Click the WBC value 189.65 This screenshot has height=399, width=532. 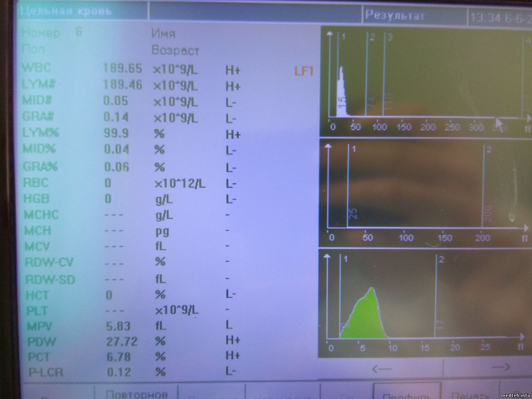point(122,68)
